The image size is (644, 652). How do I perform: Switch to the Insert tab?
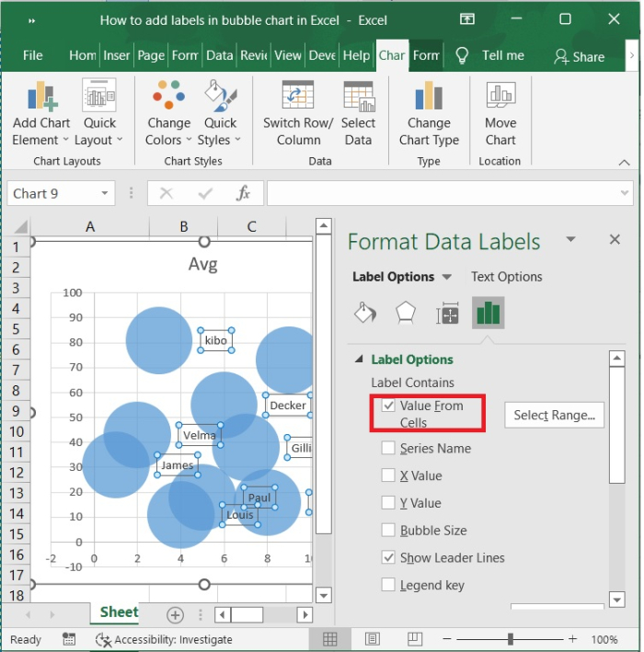[x=117, y=55]
